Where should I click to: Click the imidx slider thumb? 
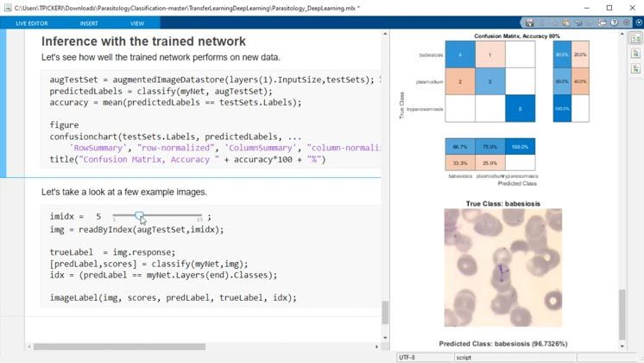tap(139, 215)
